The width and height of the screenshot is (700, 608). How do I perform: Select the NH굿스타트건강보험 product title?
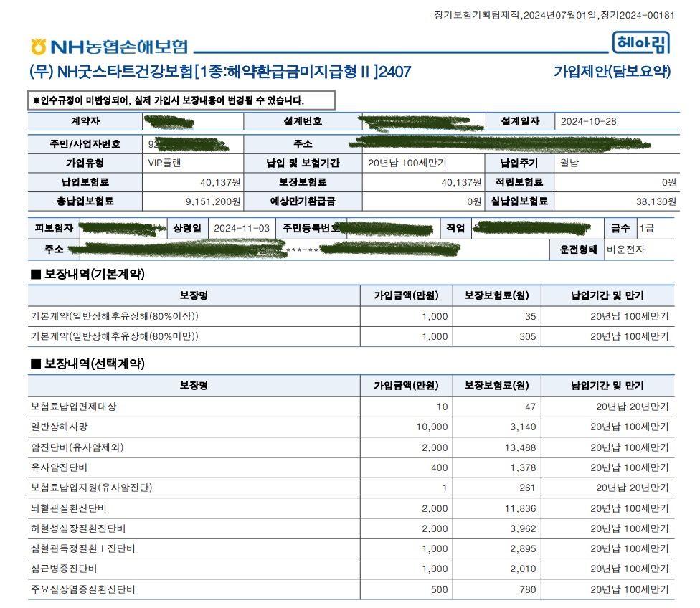point(220,72)
